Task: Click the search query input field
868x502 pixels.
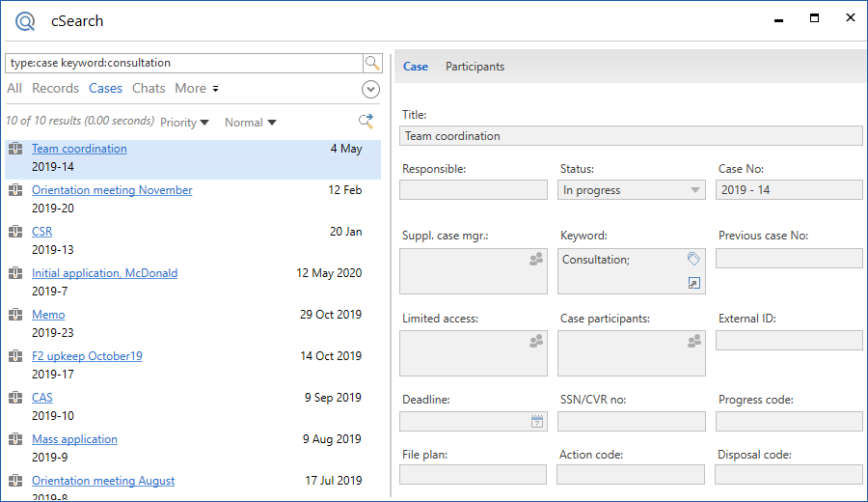Action: tap(183, 63)
